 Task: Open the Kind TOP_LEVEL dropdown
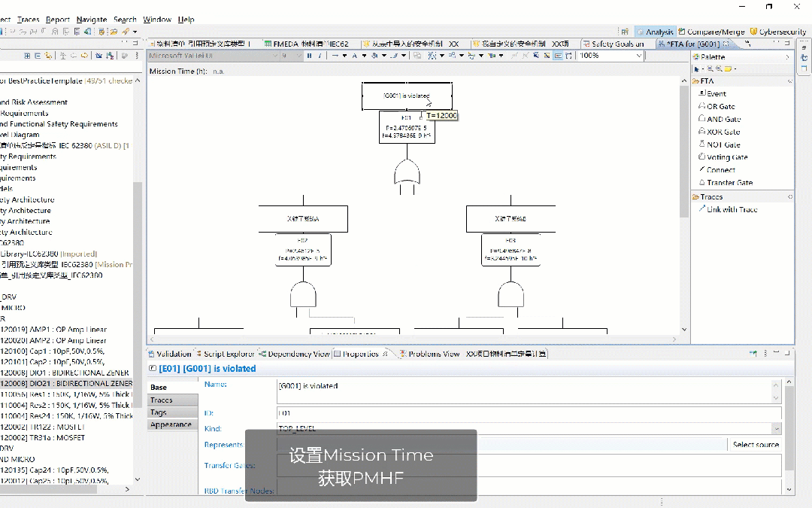pyautogui.click(x=776, y=429)
